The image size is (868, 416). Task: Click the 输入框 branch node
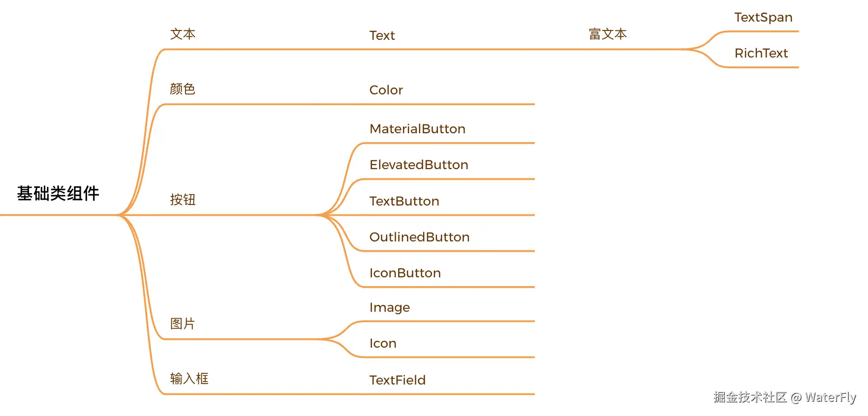(x=189, y=379)
